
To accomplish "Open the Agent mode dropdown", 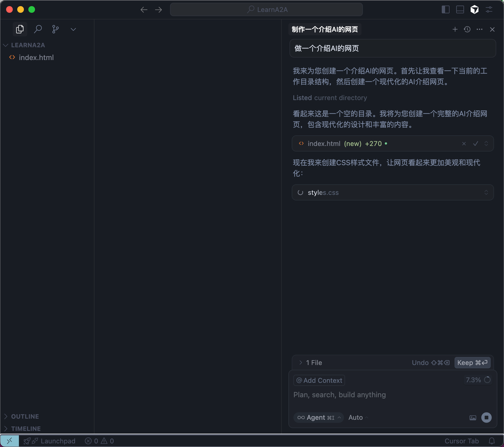I will [x=319, y=418].
